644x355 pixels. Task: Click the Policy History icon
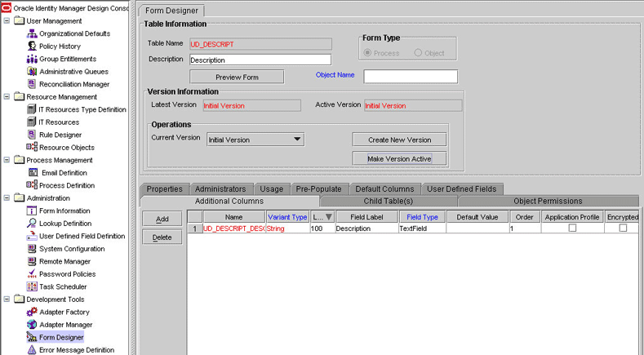32,46
